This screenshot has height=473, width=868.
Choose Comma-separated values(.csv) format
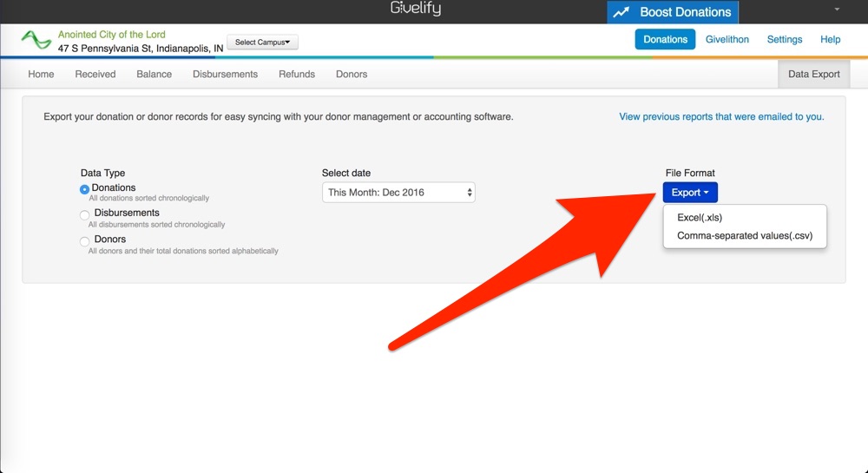point(745,236)
